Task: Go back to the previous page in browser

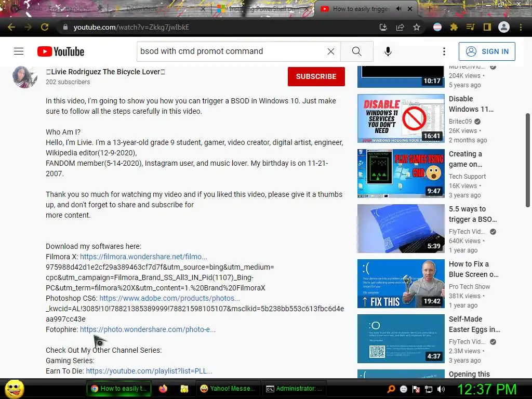Action: click(x=11, y=27)
